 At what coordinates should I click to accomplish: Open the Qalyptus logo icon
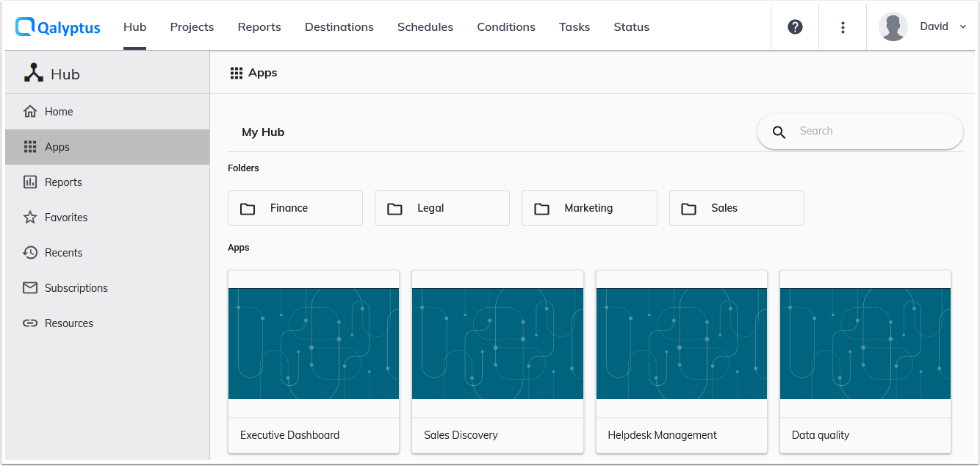click(24, 26)
